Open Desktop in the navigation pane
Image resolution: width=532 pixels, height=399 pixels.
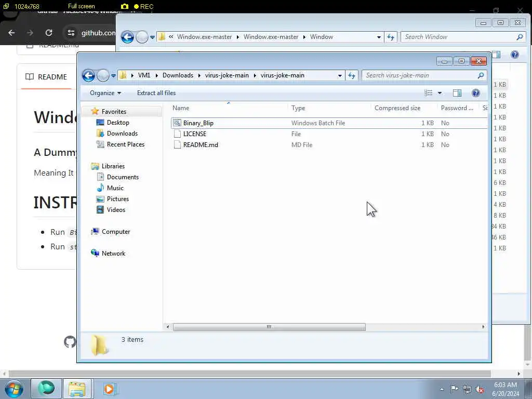pyautogui.click(x=118, y=123)
